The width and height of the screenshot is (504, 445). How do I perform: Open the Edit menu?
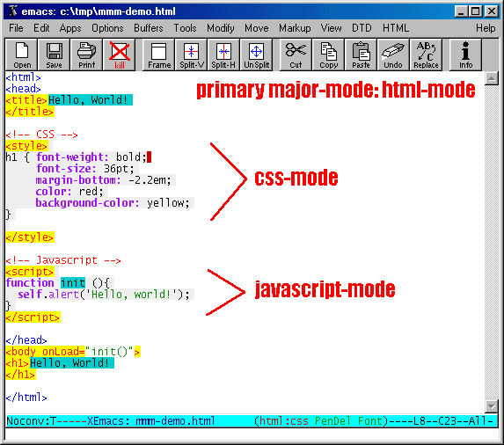[x=41, y=28]
